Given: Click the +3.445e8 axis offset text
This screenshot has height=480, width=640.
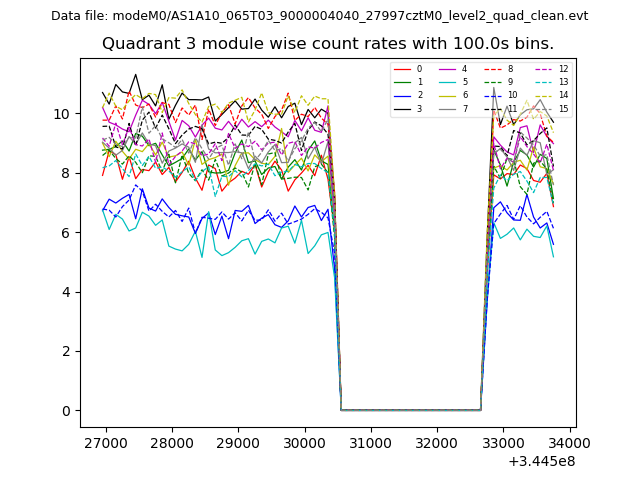Looking at the screenshot, I should 541,461.
